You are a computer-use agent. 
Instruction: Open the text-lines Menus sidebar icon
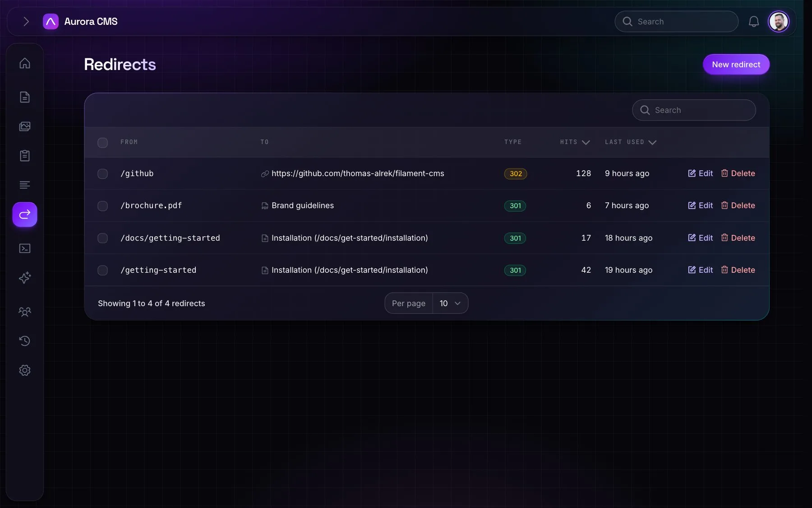[x=25, y=185]
